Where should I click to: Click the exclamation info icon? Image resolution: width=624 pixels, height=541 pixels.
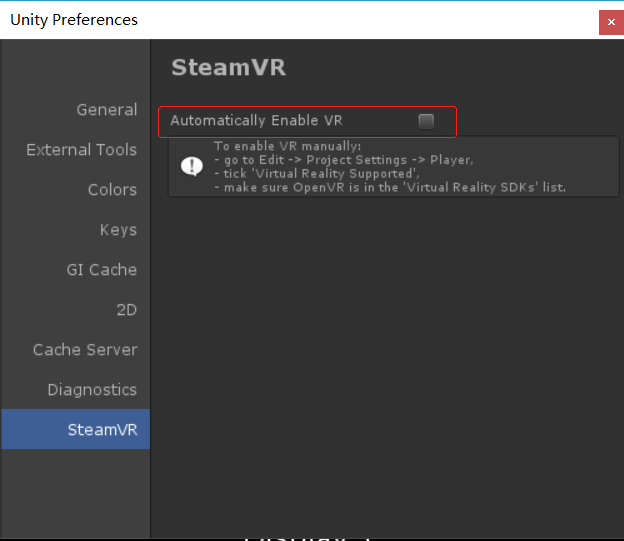click(191, 166)
